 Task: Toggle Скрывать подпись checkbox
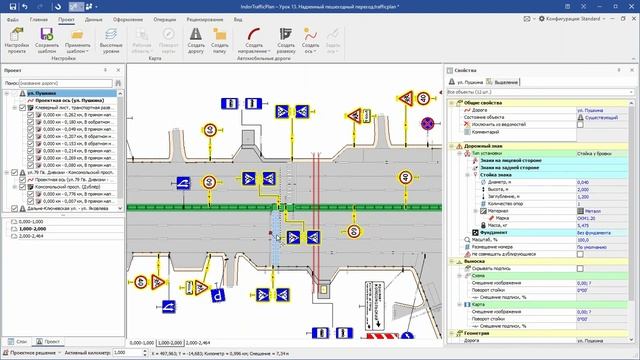pyautogui.click(x=580, y=269)
